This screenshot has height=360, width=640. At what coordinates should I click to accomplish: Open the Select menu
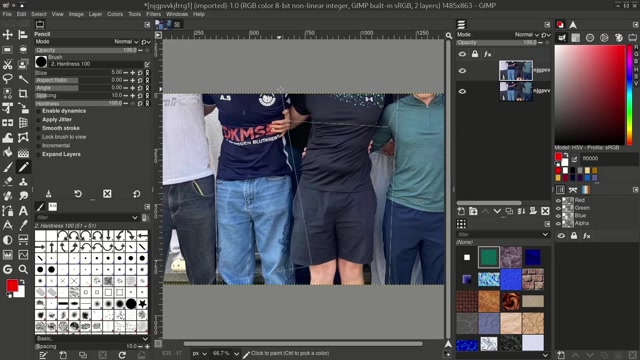(39, 14)
